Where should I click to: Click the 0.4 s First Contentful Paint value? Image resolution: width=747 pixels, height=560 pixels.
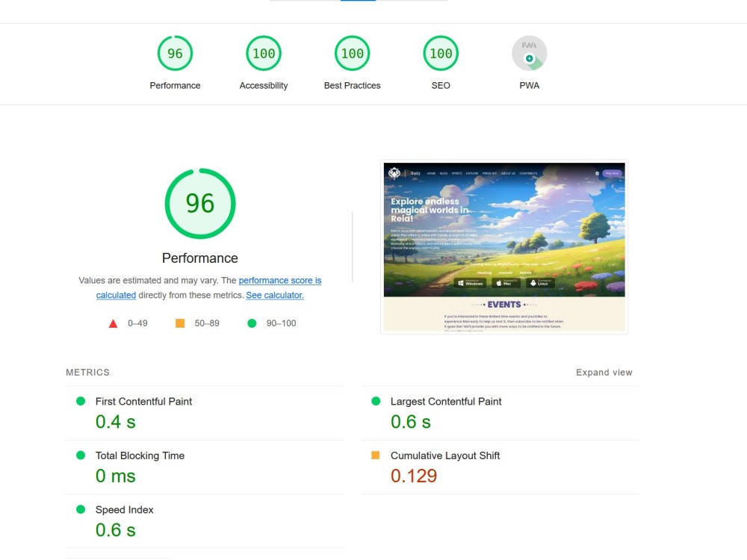115,422
